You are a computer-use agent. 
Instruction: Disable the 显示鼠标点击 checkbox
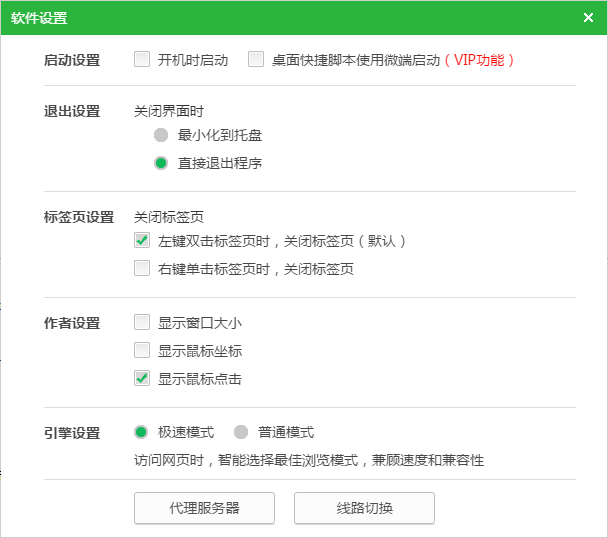[x=142, y=379]
